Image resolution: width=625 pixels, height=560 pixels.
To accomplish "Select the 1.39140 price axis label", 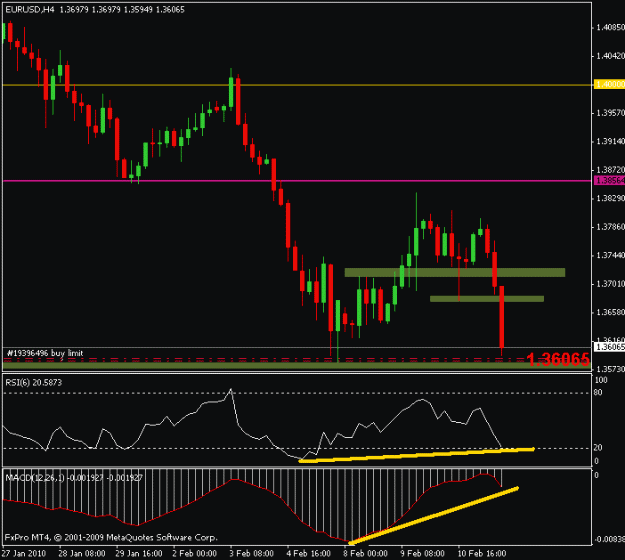I will 610,141.
